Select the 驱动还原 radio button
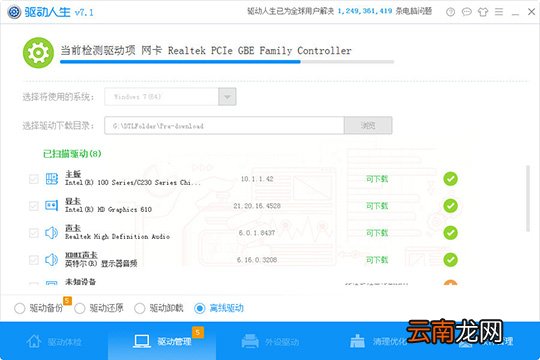The height and width of the screenshot is (360, 540). pos(80,308)
